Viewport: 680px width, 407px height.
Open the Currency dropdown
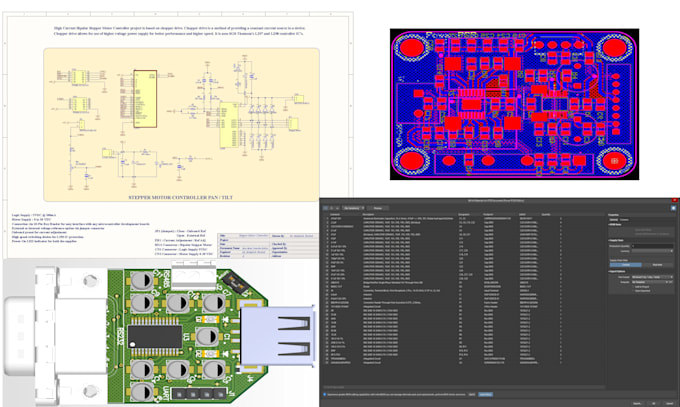[652, 251]
